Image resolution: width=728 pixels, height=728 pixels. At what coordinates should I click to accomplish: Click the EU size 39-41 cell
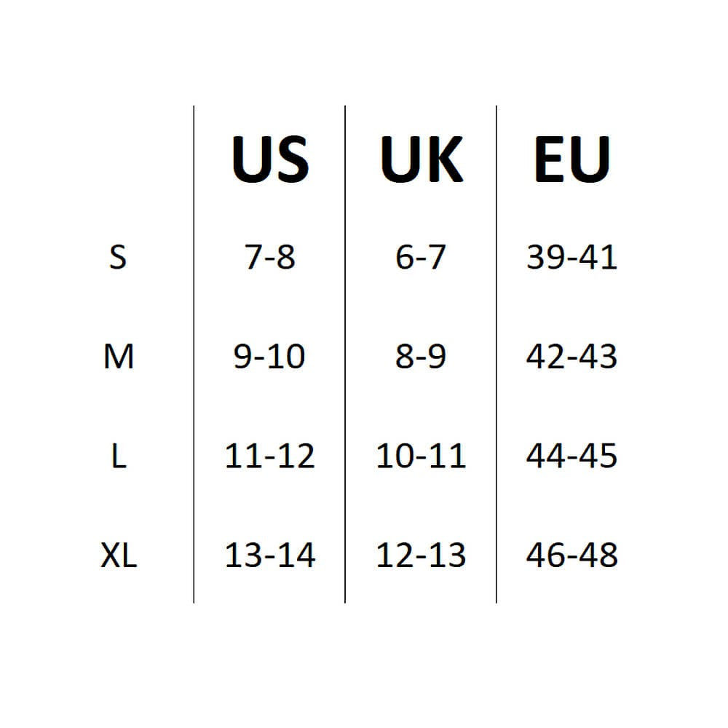[571, 257]
